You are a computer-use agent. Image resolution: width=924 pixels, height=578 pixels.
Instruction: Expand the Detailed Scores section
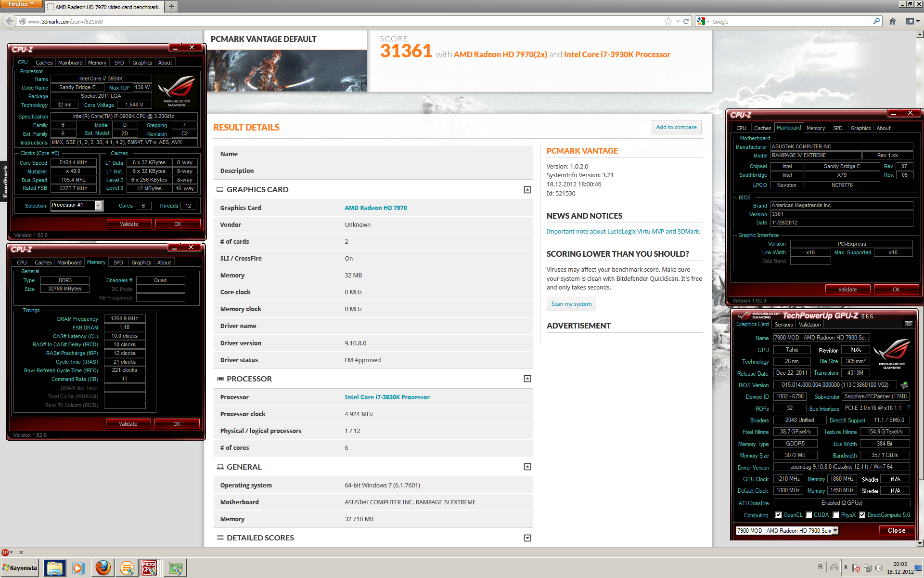click(x=527, y=538)
